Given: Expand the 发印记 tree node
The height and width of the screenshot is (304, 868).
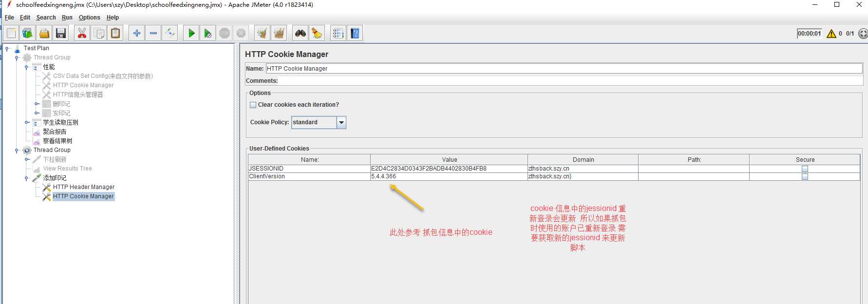Looking at the screenshot, I should coord(37,113).
